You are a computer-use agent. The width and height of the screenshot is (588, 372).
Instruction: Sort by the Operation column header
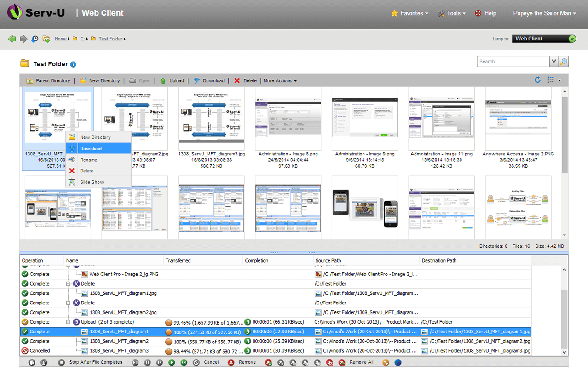(42, 261)
